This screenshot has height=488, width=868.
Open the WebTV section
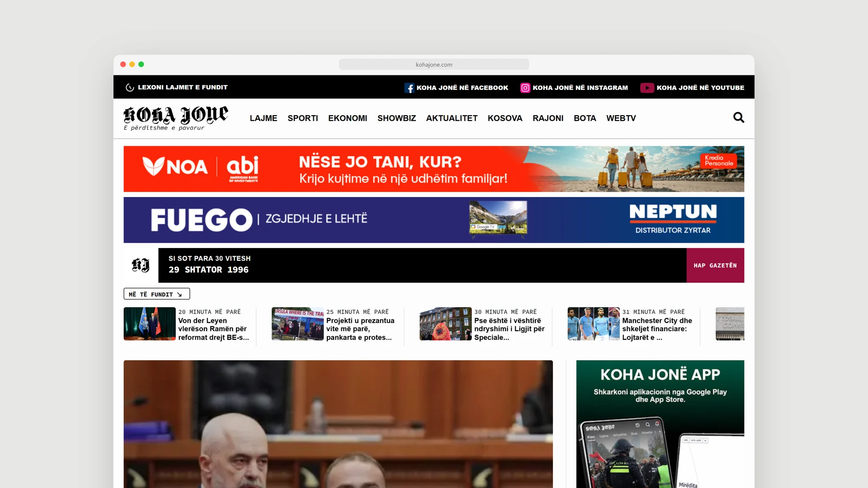(x=621, y=118)
